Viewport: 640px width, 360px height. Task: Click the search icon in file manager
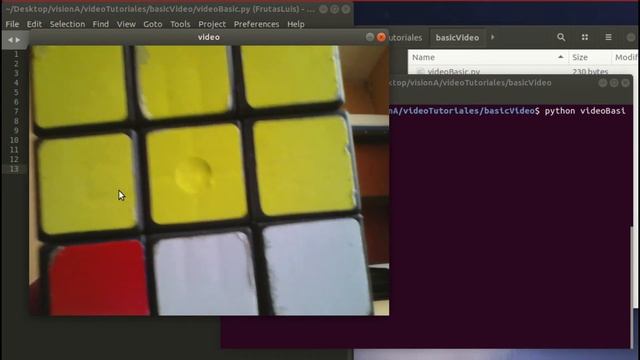[561, 38]
